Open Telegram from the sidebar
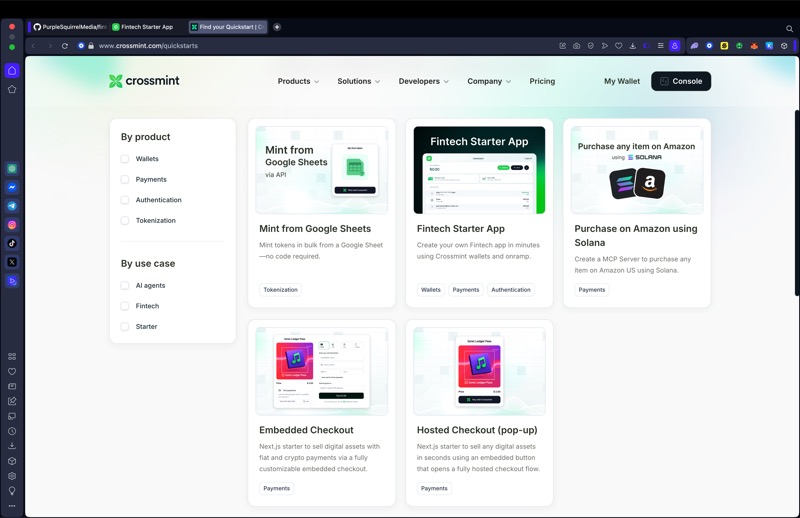Screen dimensions: 800x518 (x=12, y=206)
